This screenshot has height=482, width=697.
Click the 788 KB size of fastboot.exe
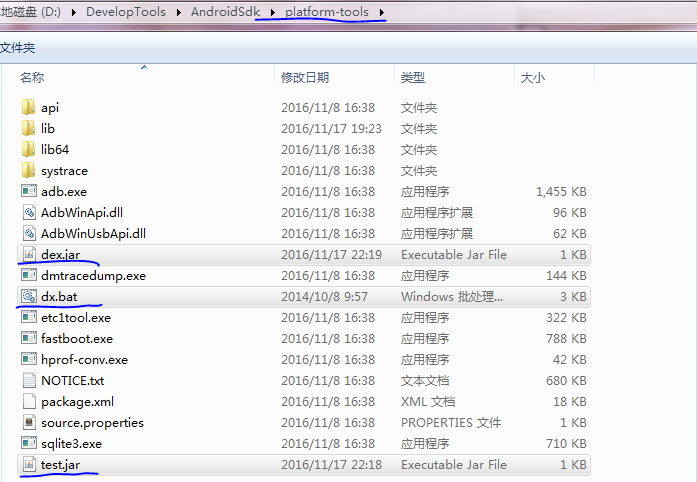tap(566, 338)
